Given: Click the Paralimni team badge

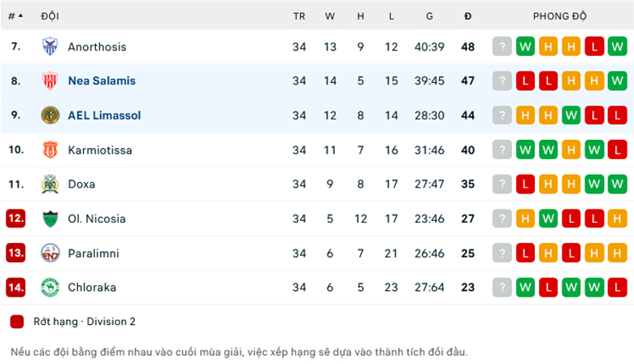Looking at the screenshot, I should 50,253.
